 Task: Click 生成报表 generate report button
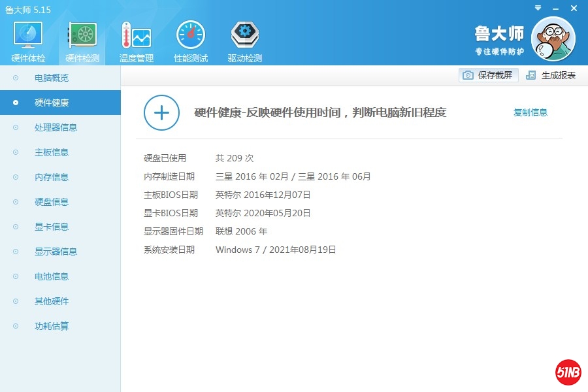point(551,75)
